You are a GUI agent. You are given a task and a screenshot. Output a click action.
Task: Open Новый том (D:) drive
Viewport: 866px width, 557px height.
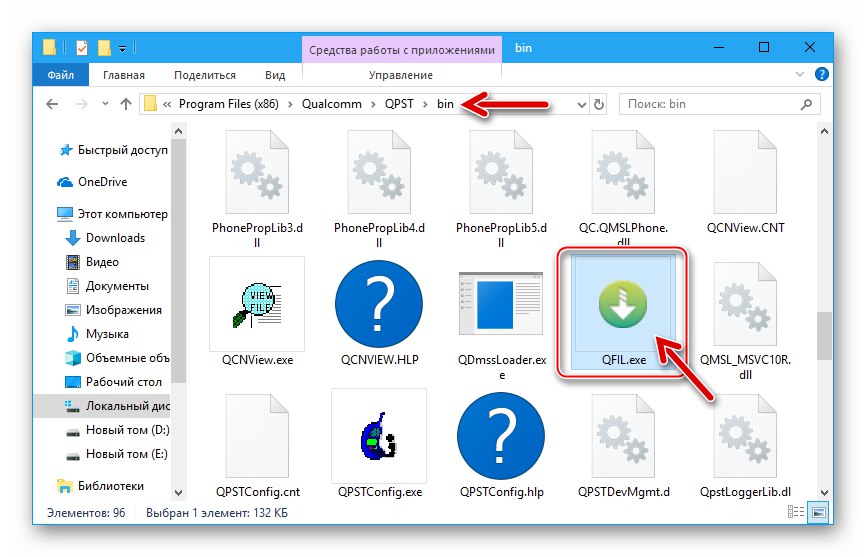tap(117, 430)
